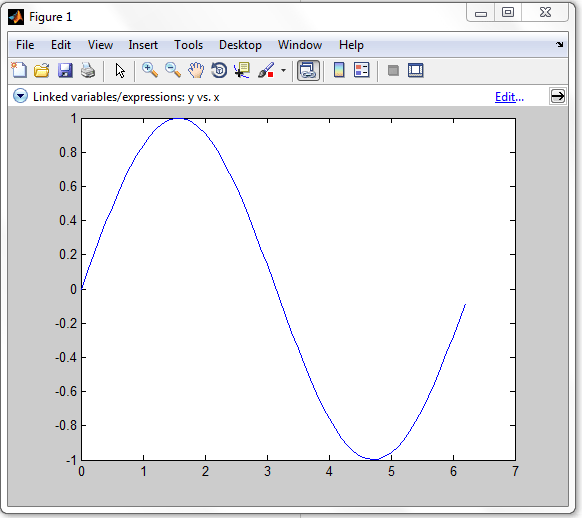This screenshot has height=518, width=582.
Task: Save the figure with floppy disk icon
Action: [65, 70]
